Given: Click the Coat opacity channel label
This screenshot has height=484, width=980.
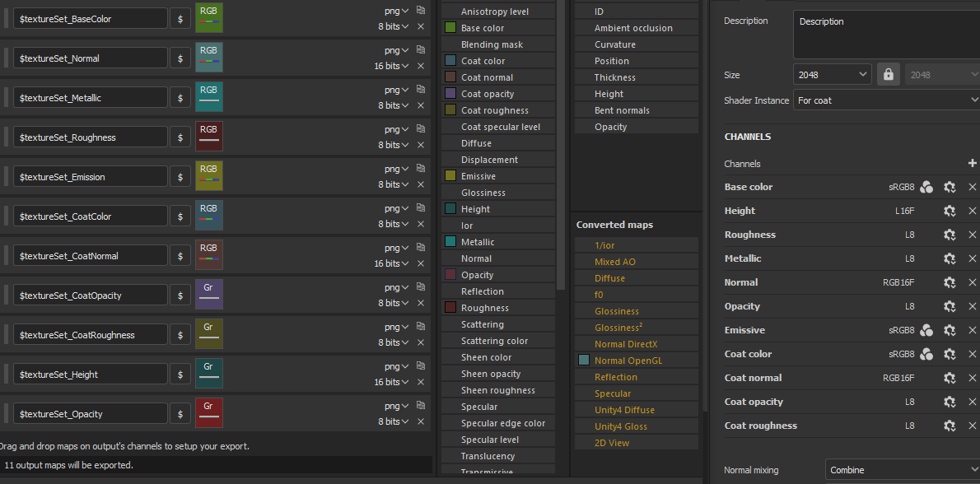Looking at the screenshot, I should 754,402.
